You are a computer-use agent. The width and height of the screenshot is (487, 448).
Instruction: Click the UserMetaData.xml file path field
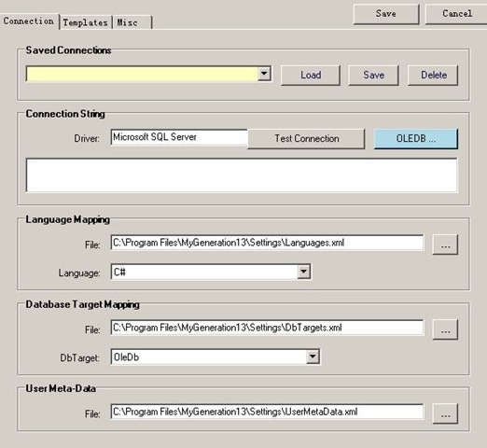(x=267, y=412)
